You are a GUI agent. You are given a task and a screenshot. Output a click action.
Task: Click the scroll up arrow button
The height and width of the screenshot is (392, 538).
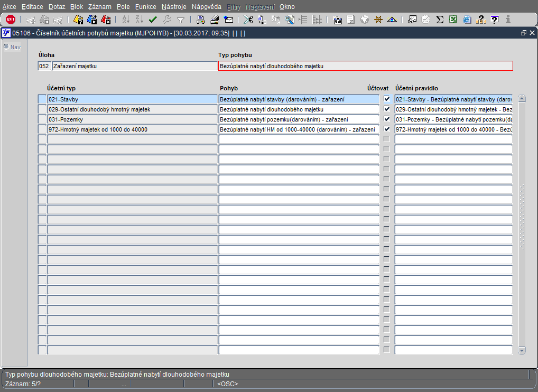pyautogui.click(x=522, y=98)
